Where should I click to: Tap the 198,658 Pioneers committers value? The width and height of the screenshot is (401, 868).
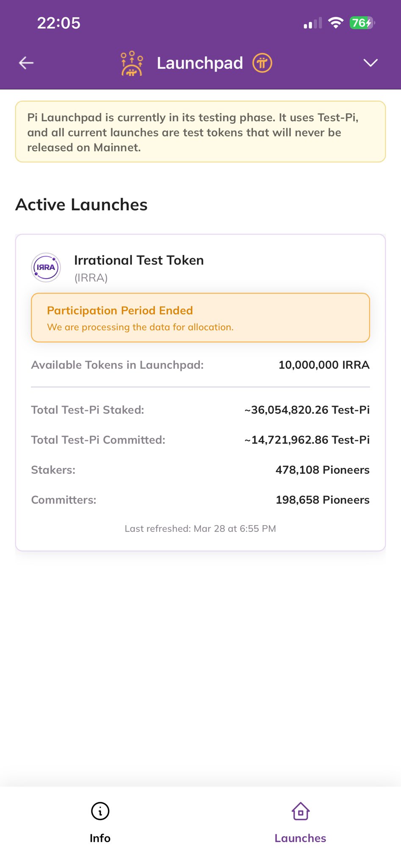coord(322,500)
